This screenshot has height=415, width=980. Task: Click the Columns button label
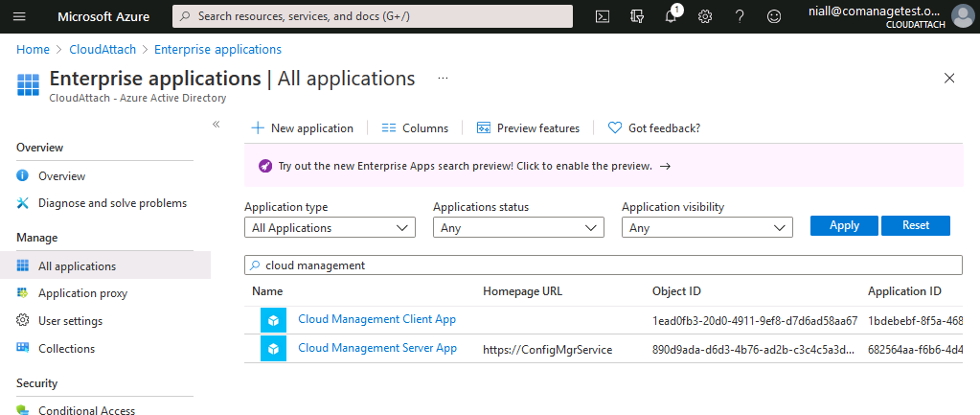[x=425, y=128]
